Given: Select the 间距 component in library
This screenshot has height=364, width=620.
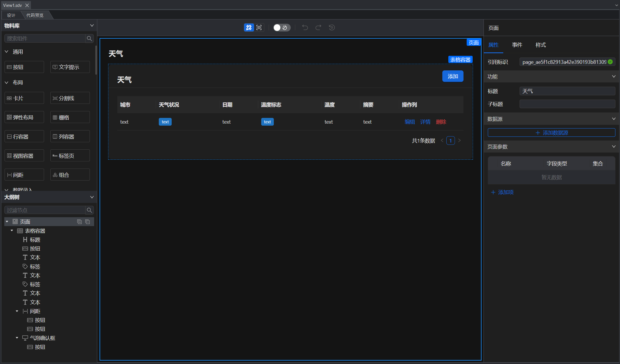Looking at the screenshot, I should [24, 175].
